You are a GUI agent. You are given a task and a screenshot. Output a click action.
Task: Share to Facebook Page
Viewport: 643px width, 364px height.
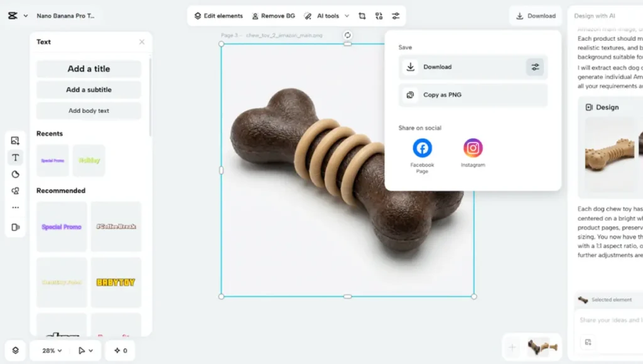[422, 149]
